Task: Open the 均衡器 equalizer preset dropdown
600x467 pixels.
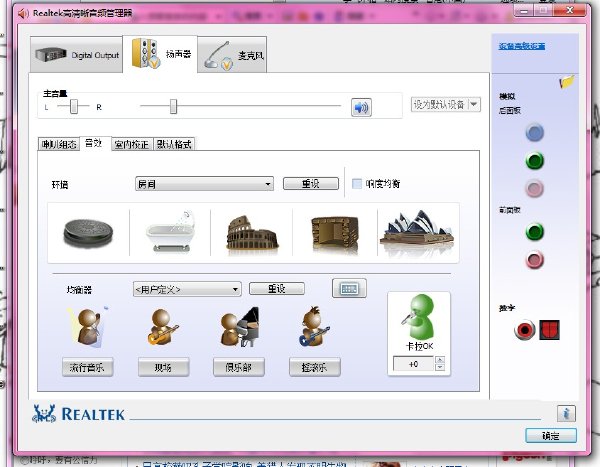Action: click(187, 289)
